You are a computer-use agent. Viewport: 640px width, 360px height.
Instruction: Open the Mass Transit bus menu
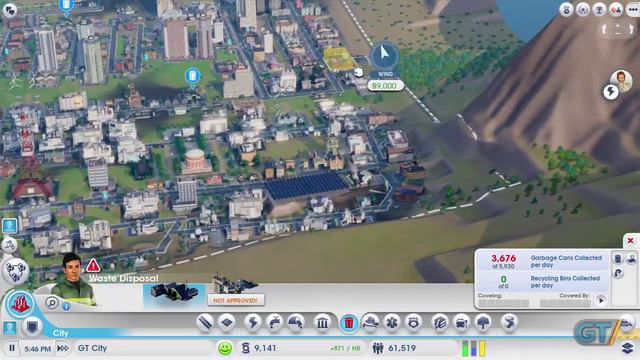pos(461,323)
